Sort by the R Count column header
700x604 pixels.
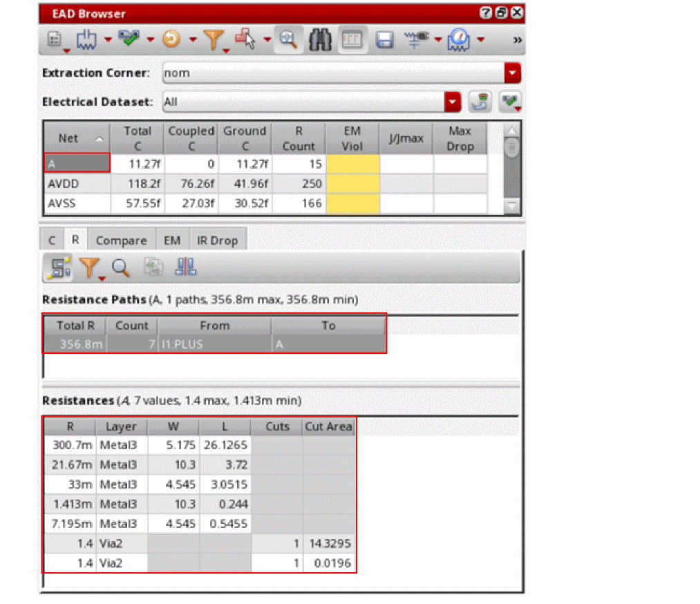click(299, 138)
